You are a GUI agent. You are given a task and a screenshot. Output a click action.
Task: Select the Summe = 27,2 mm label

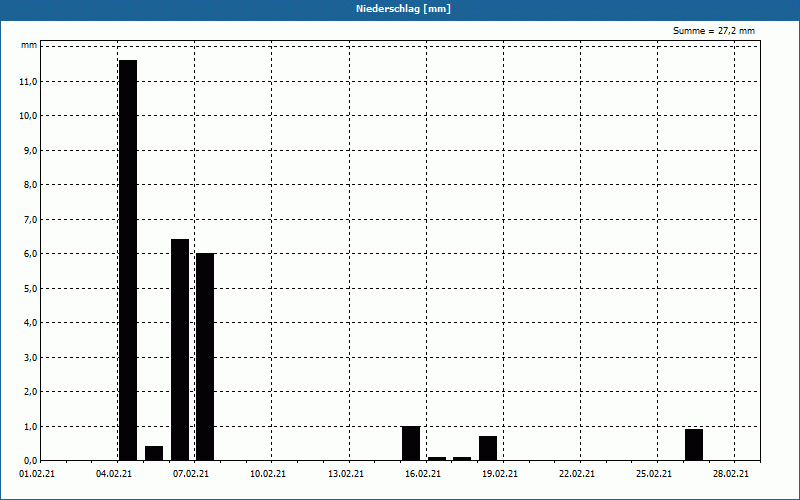point(714,31)
